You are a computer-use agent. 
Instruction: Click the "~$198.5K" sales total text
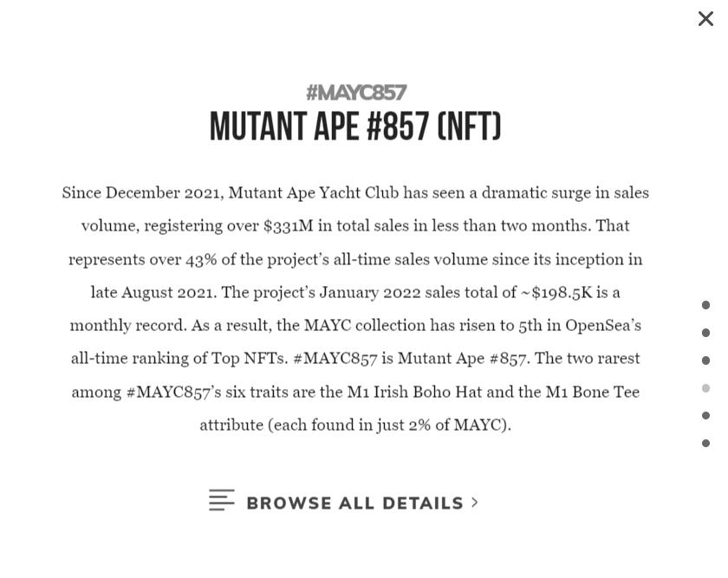tap(556, 292)
